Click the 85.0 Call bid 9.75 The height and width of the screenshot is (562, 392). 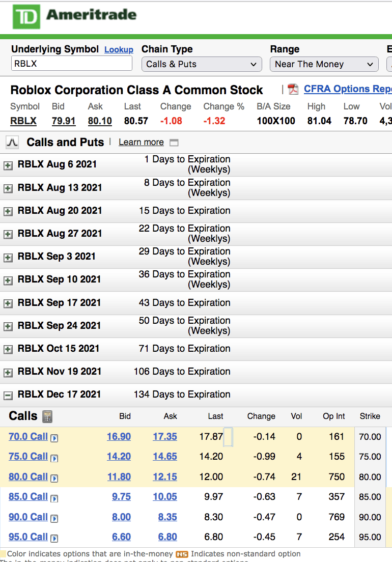pos(122,496)
